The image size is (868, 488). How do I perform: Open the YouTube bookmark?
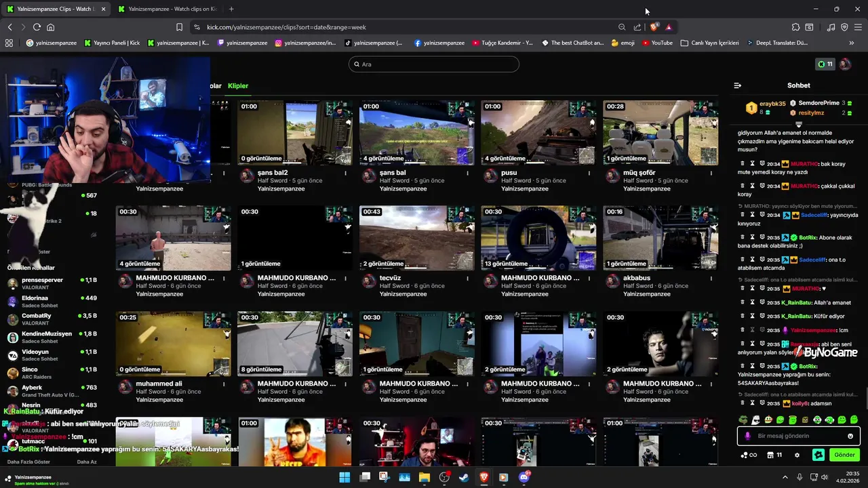(x=657, y=43)
